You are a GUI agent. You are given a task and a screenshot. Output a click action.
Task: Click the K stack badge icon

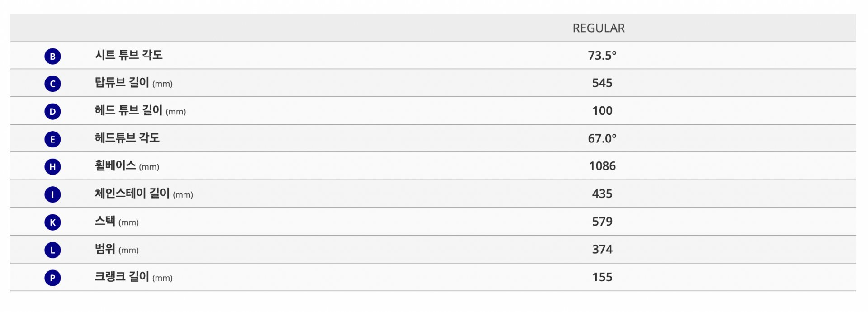click(x=52, y=222)
